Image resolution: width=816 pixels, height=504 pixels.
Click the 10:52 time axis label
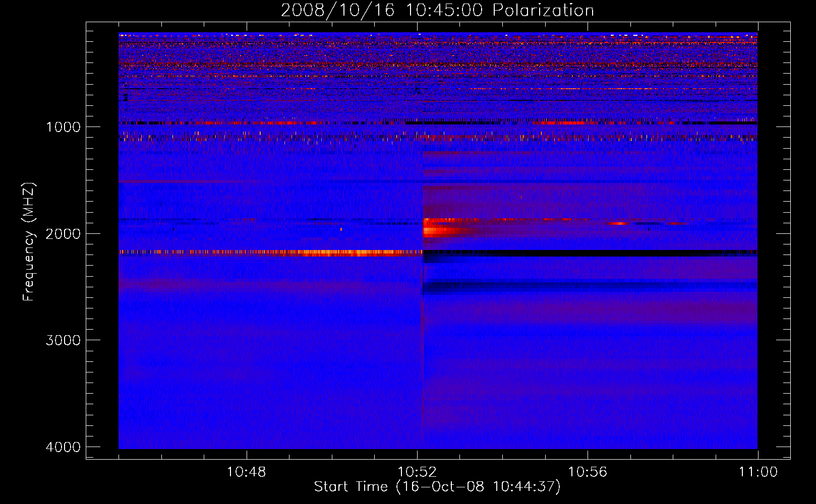coord(417,472)
